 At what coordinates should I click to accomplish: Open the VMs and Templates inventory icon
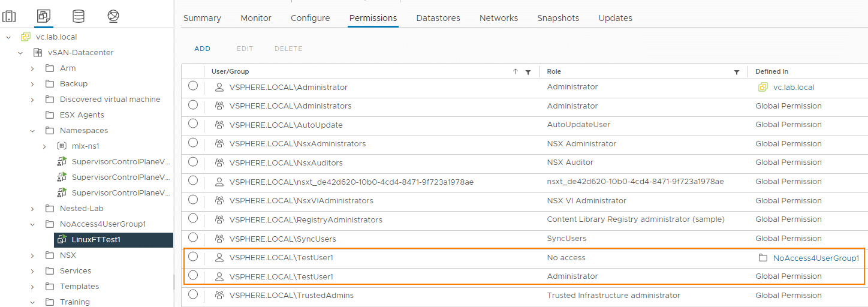click(43, 16)
